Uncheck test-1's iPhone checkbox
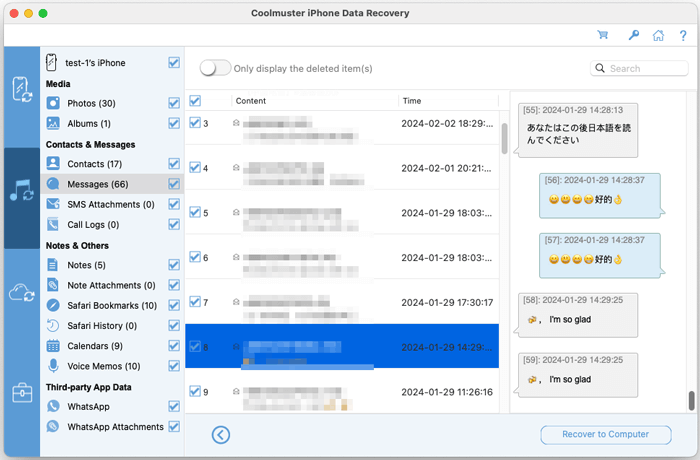Screen dimensions: 700x460 click(174, 63)
